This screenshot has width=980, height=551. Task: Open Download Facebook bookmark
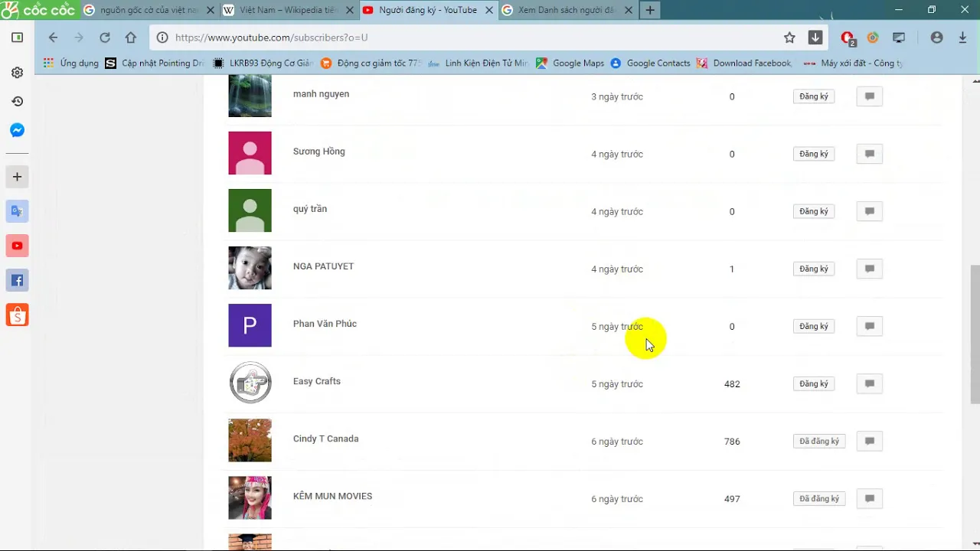pos(745,64)
